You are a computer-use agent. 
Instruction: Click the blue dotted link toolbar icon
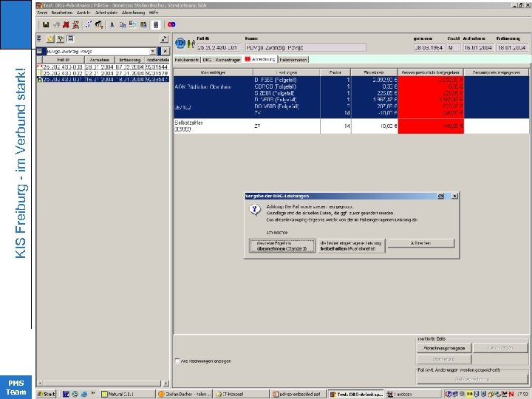pos(88,24)
